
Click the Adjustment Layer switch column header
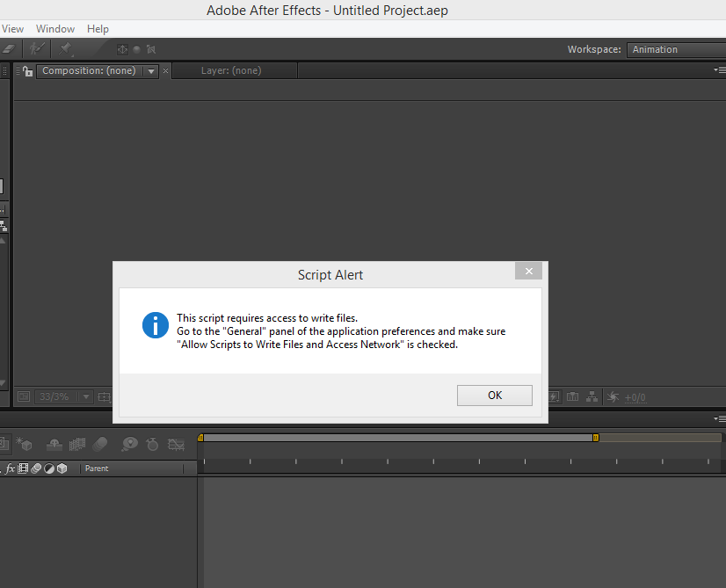(49, 468)
